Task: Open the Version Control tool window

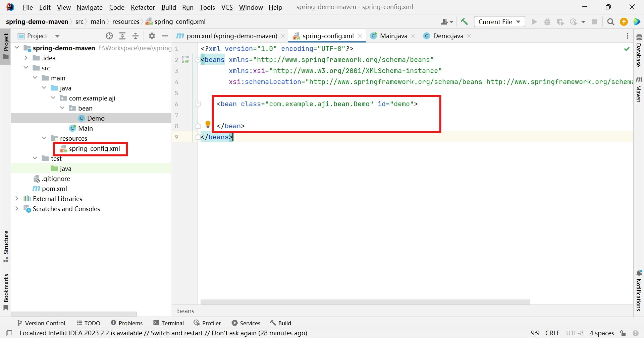Action: (x=41, y=323)
